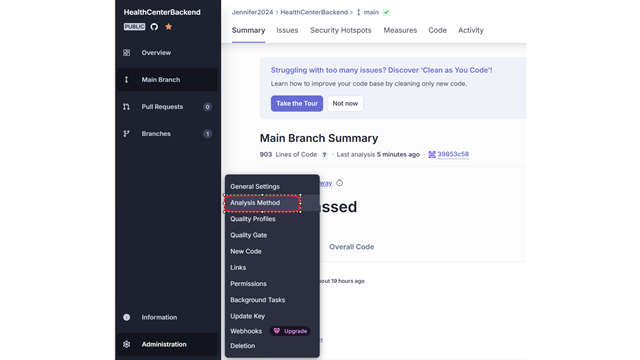The image size is (640, 360).
Task: Click the PUBLIC badge
Action: [134, 27]
